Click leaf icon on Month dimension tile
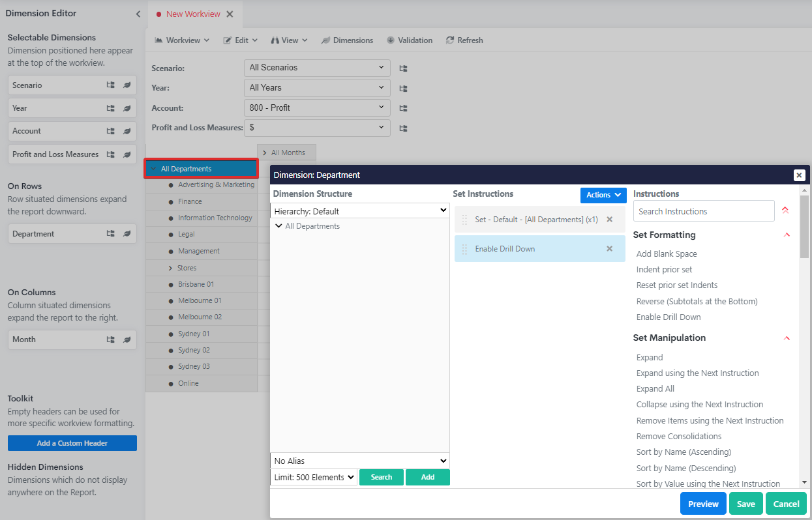This screenshot has height=520, width=812. (x=127, y=339)
